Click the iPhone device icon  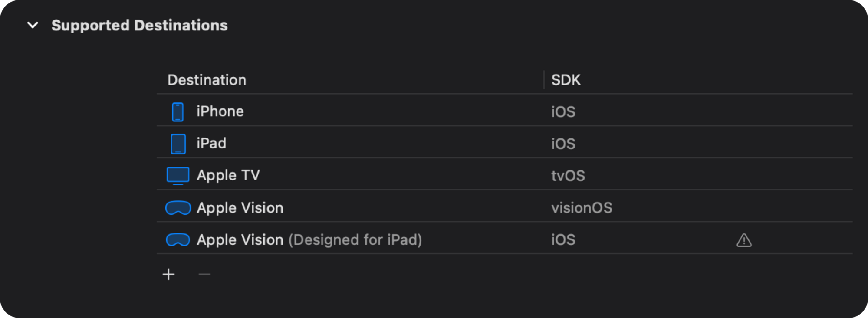click(x=178, y=112)
